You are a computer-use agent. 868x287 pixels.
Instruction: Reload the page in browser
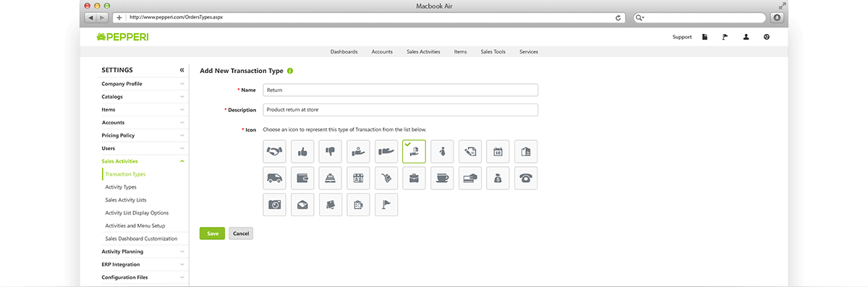(618, 17)
